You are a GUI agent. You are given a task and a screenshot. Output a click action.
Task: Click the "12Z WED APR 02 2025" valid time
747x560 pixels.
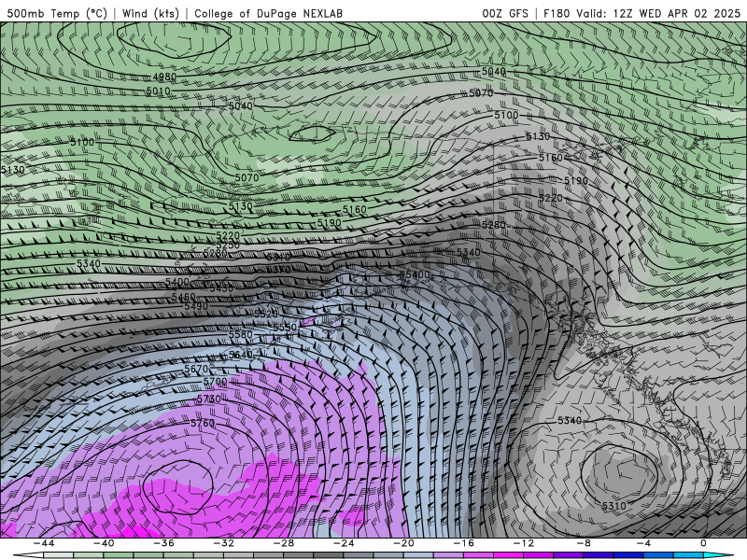(676, 13)
